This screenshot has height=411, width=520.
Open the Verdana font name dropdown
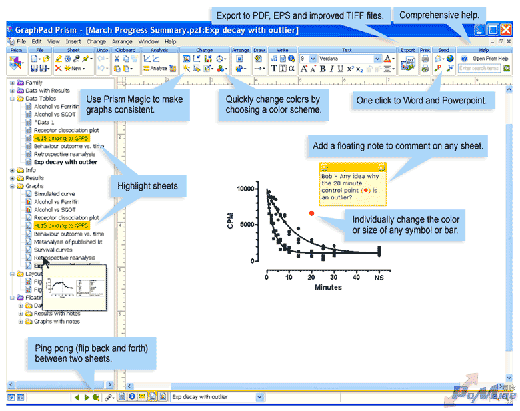click(x=377, y=59)
